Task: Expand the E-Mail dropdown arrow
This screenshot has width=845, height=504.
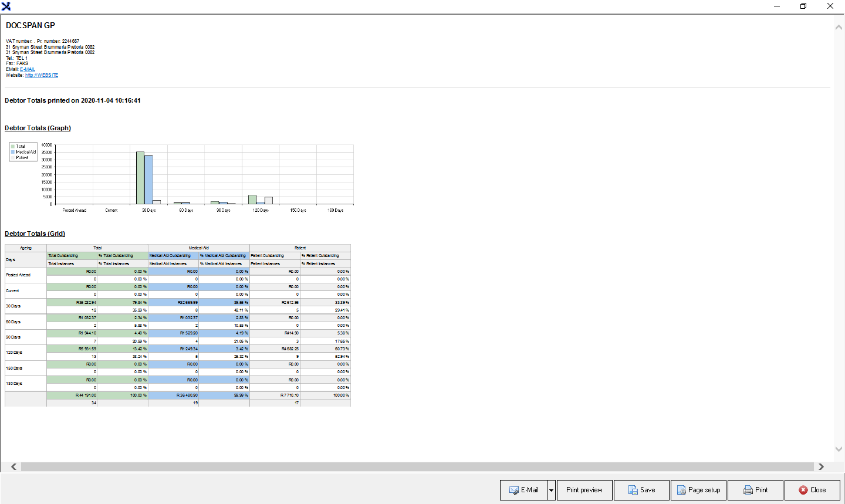Action: [551, 490]
